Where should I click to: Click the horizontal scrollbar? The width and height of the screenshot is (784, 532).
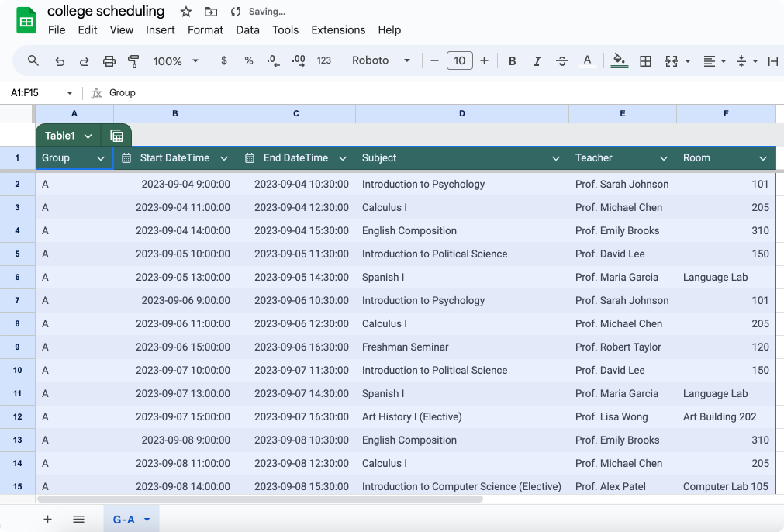tap(260, 499)
